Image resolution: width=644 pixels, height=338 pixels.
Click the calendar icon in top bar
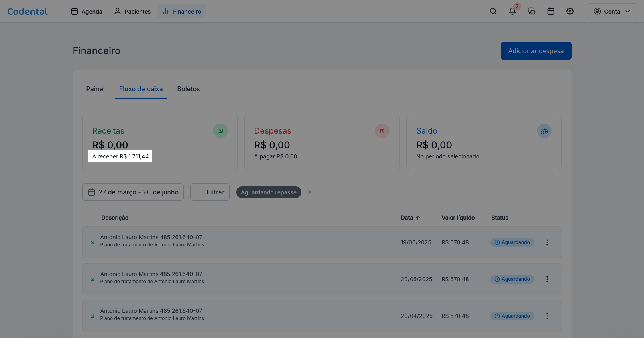(x=551, y=11)
